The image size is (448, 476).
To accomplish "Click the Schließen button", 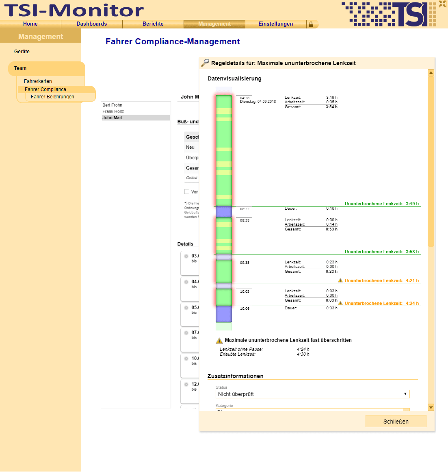I will 396,422.
